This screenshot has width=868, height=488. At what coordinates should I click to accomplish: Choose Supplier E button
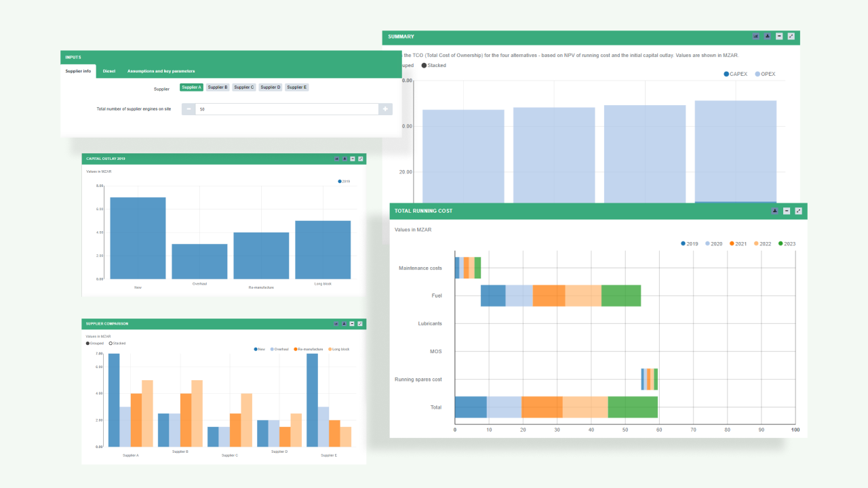(297, 87)
